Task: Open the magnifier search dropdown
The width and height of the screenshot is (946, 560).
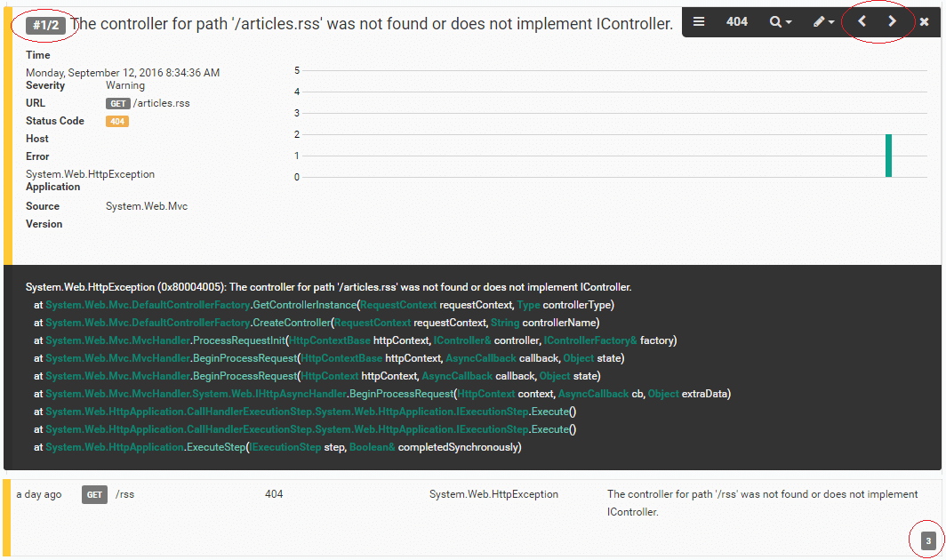Action: pos(781,22)
